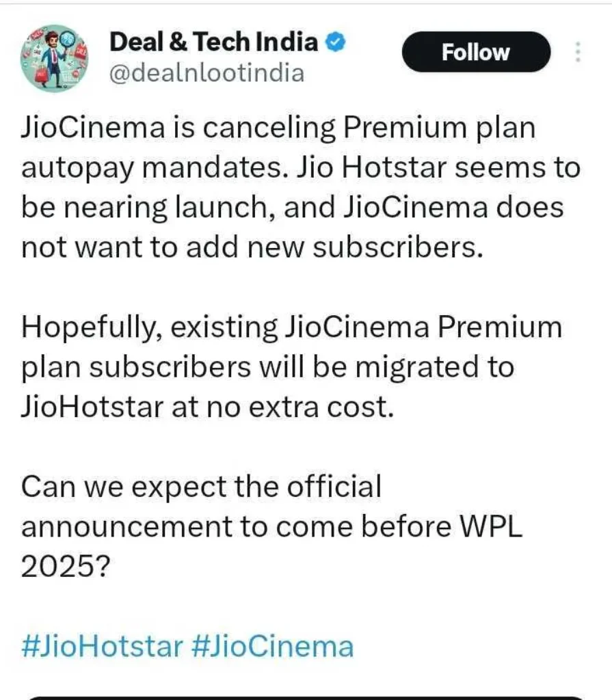Open the #JioCinema hashtag

pos(273,647)
